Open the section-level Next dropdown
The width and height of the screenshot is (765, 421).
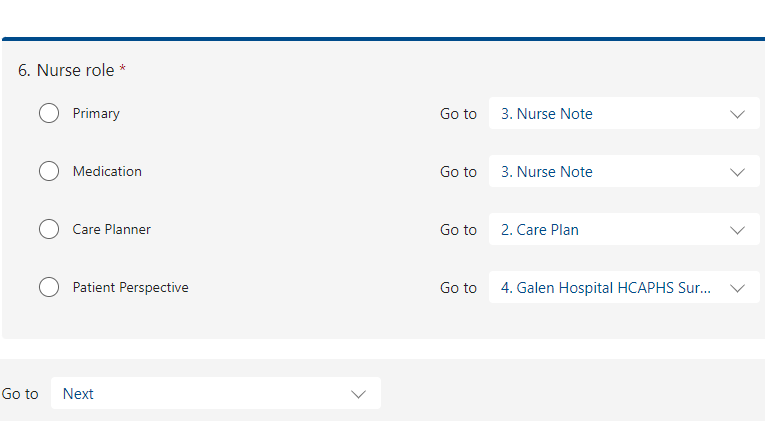pos(216,393)
